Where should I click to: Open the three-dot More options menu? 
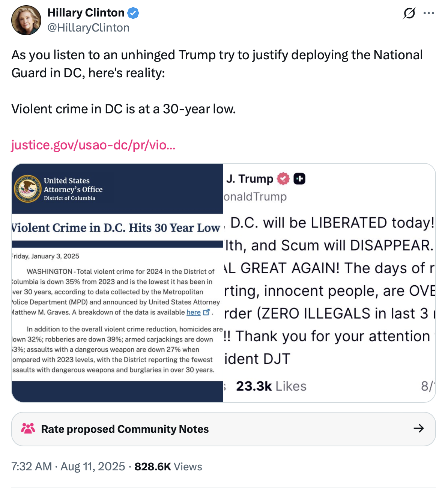[428, 13]
